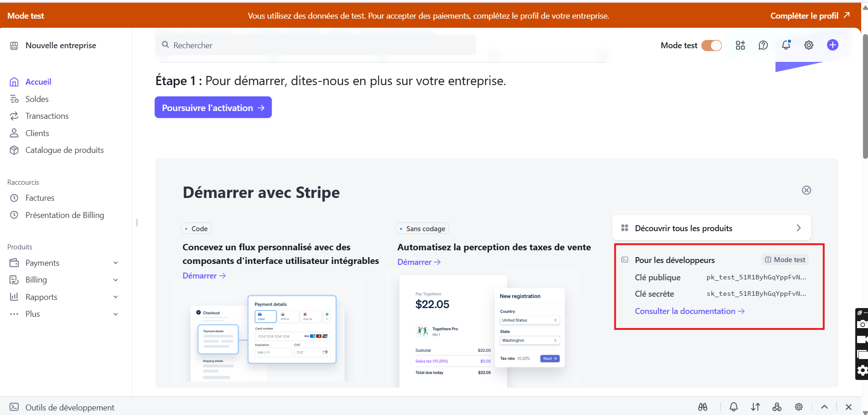Click Compléter le profil link
Image resolution: width=868 pixels, height=415 pixels.
coord(810,15)
